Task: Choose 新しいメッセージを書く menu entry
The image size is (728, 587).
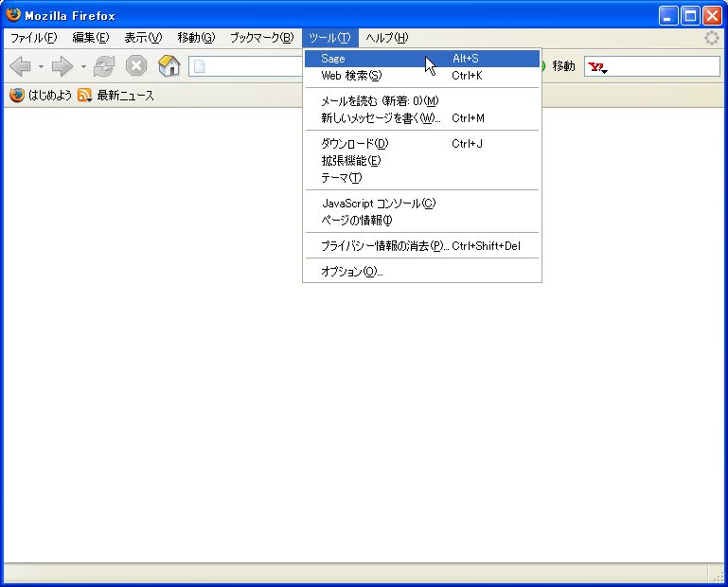Action: click(422, 118)
